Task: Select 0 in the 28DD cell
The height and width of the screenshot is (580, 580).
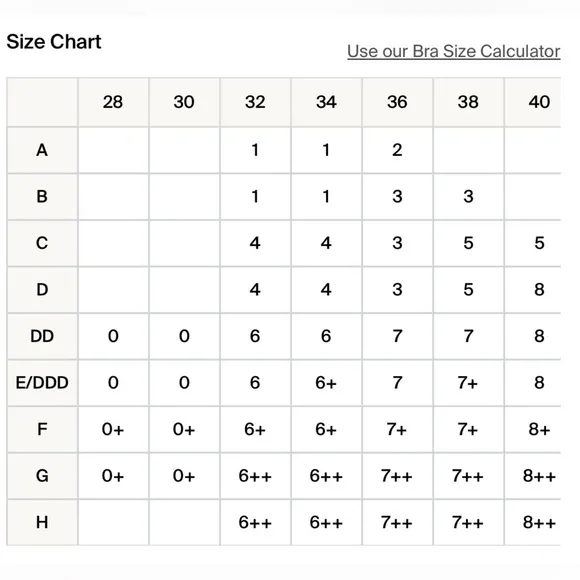Action: point(113,336)
